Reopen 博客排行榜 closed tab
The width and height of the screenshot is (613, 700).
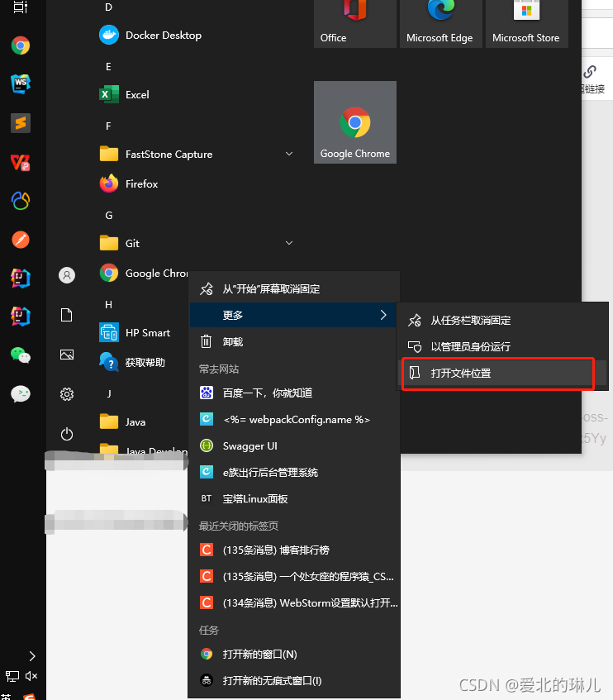coord(293,550)
